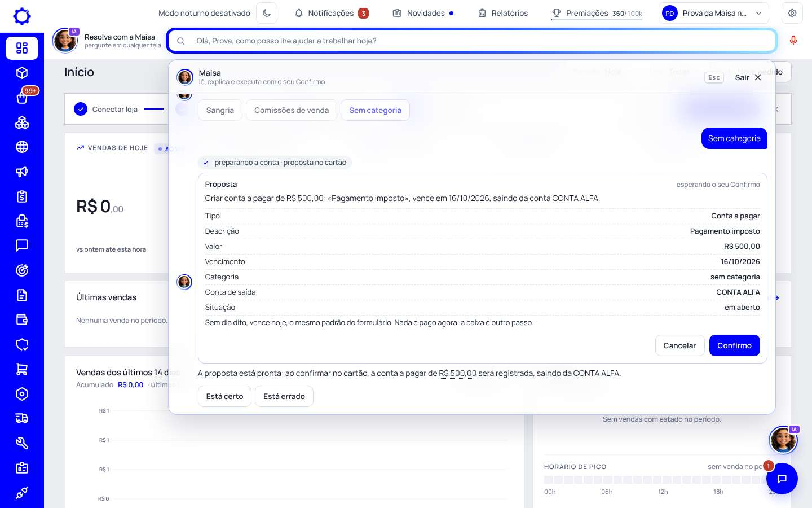
Task: Open the wrench tools icon in sidebar
Action: [x=22, y=443]
